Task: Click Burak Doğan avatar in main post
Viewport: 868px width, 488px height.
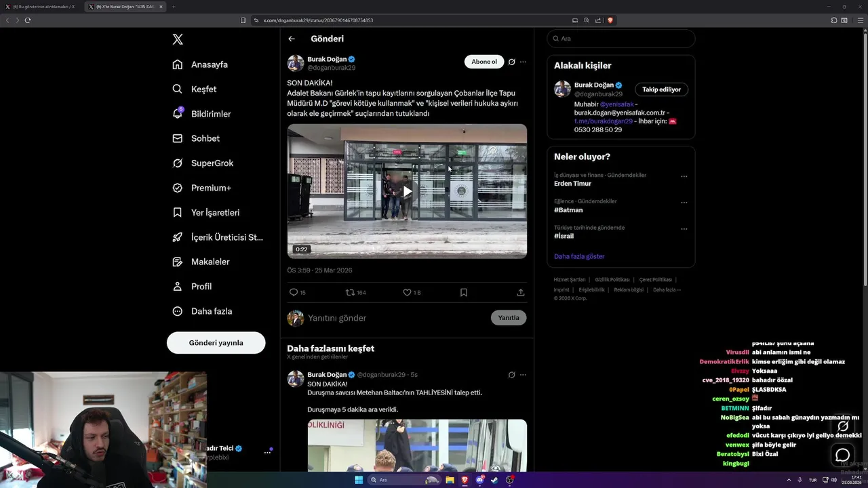Action: (x=296, y=64)
